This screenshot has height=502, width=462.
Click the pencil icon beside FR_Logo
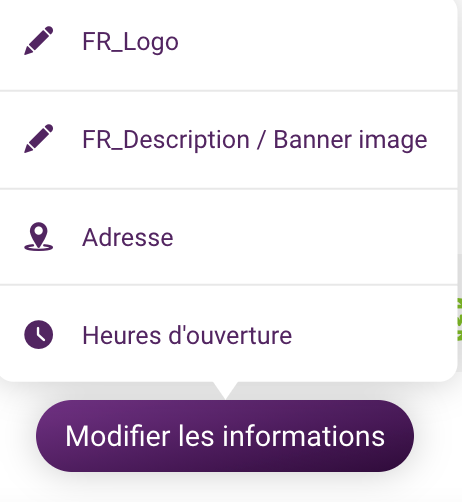click(39, 41)
